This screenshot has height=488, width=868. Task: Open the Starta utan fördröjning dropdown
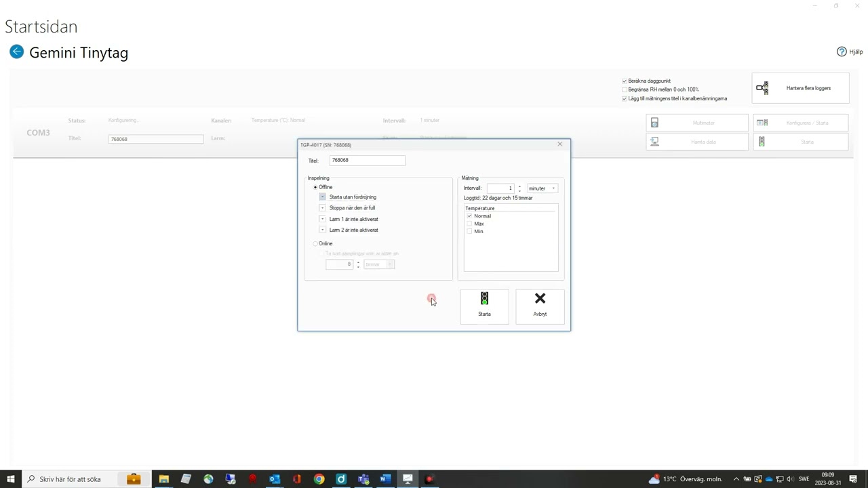click(x=323, y=197)
